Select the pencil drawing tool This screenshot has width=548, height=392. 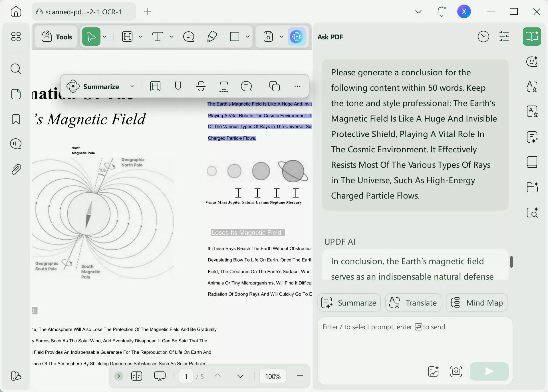pos(212,37)
